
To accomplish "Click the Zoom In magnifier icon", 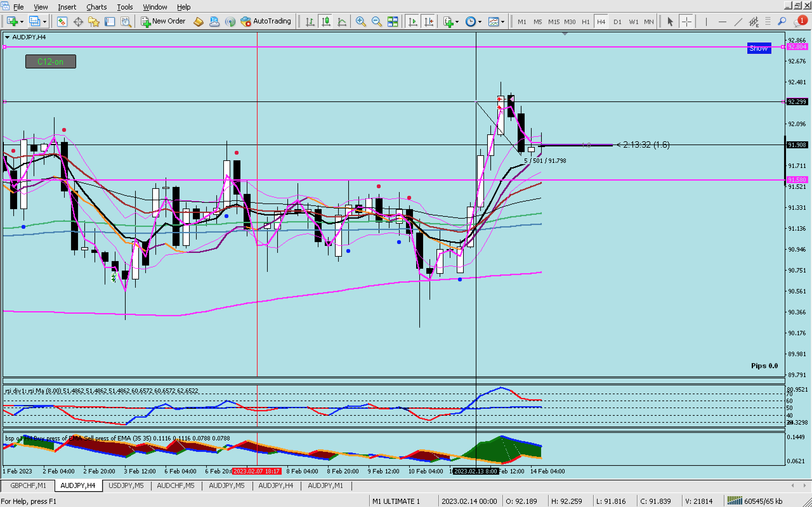I will click(x=360, y=22).
